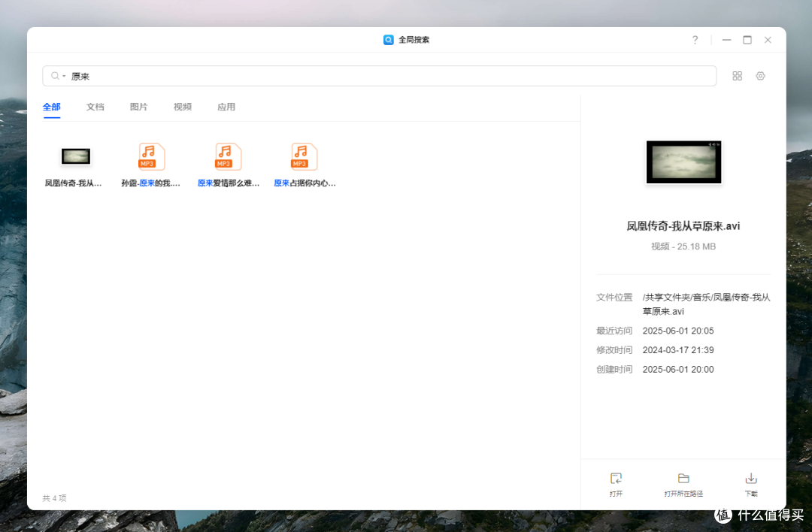
Task: Close the 全局搜索 window
Action: pos(768,40)
